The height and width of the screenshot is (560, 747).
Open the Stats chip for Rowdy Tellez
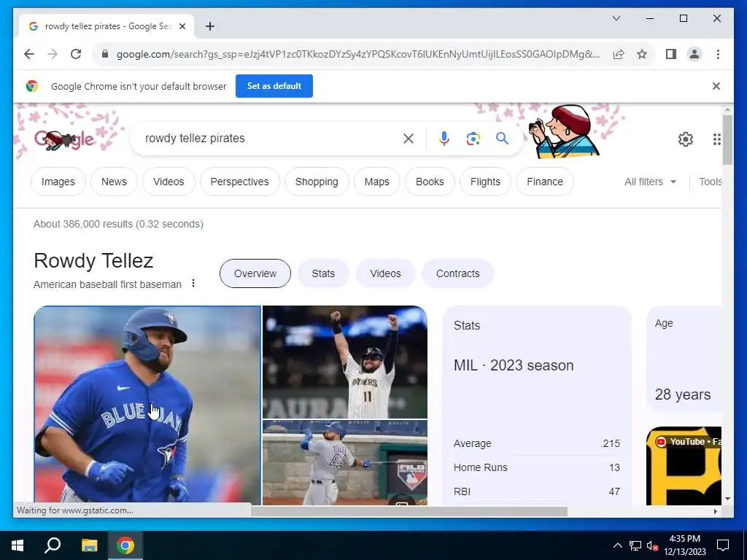pyautogui.click(x=323, y=273)
